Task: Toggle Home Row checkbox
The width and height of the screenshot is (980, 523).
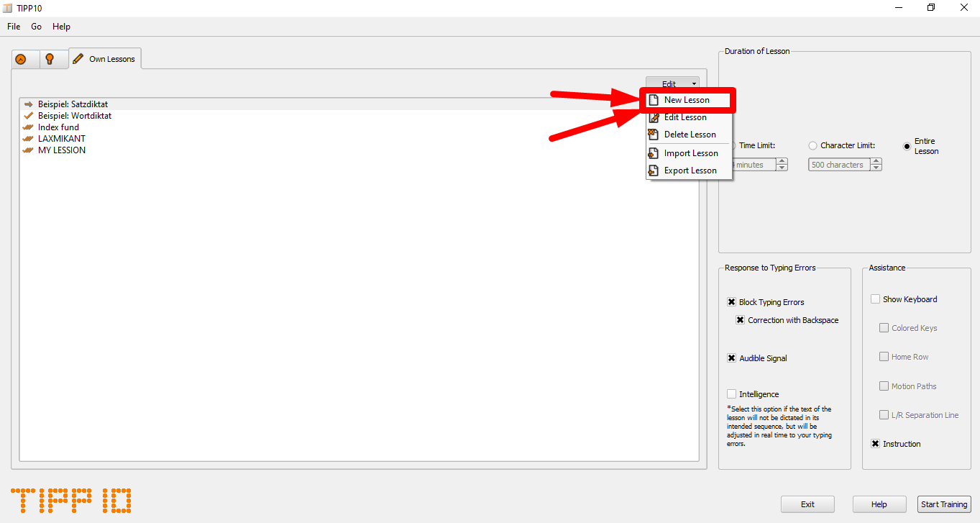Action: (884, 357)
